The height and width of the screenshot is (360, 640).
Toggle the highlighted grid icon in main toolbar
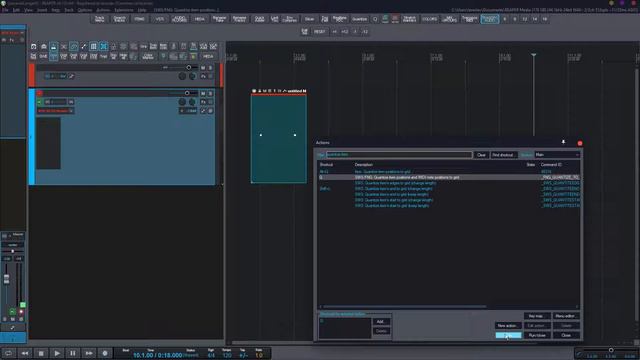point(93,47)
